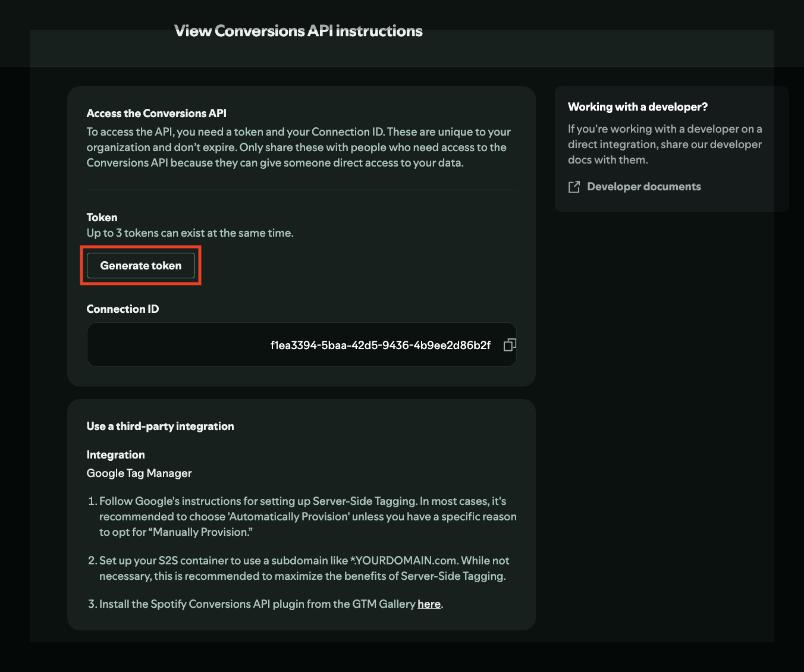Screen dimensions: 804x672
Task: Copy the Connection ID using the copy icon
Action: pos(510,345)
